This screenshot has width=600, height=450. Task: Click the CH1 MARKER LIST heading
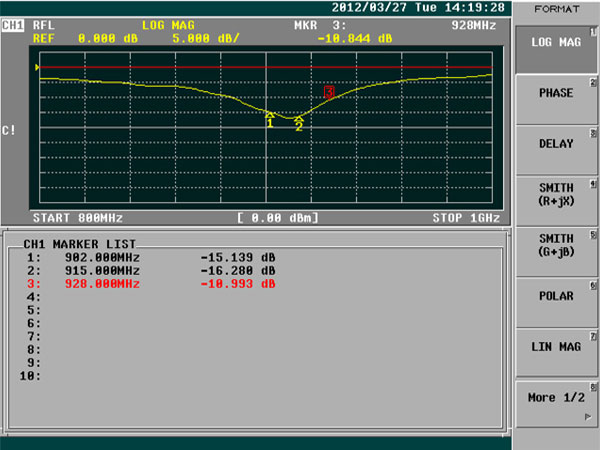pyautogui.click(x=79, y=244)
